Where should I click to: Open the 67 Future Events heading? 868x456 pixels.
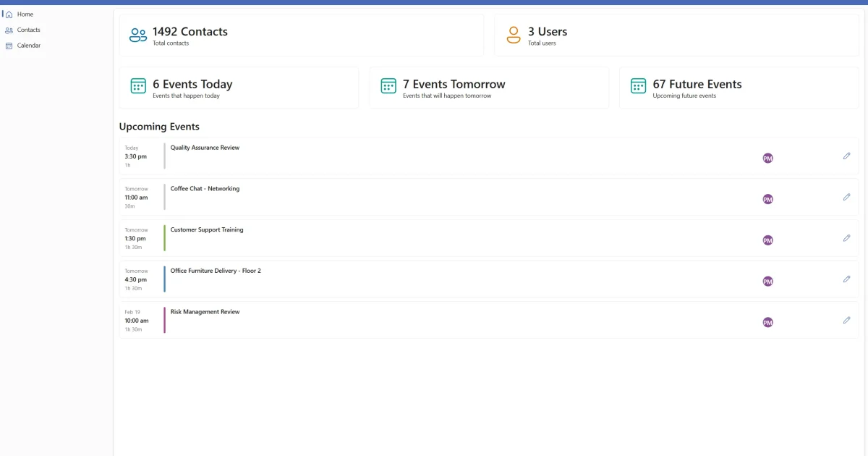(x=697, y=84)
